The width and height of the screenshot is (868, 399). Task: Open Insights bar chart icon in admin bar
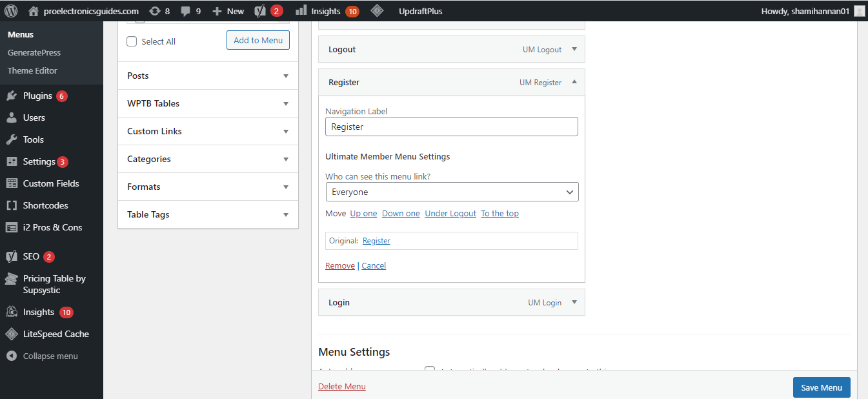click(301, 11)
